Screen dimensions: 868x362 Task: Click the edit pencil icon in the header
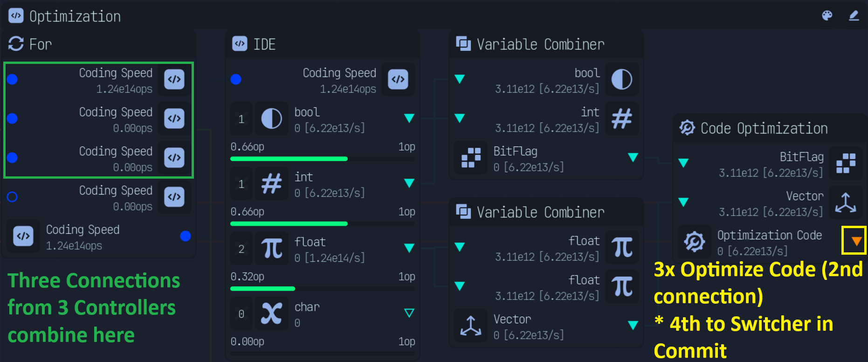(854, 16)
